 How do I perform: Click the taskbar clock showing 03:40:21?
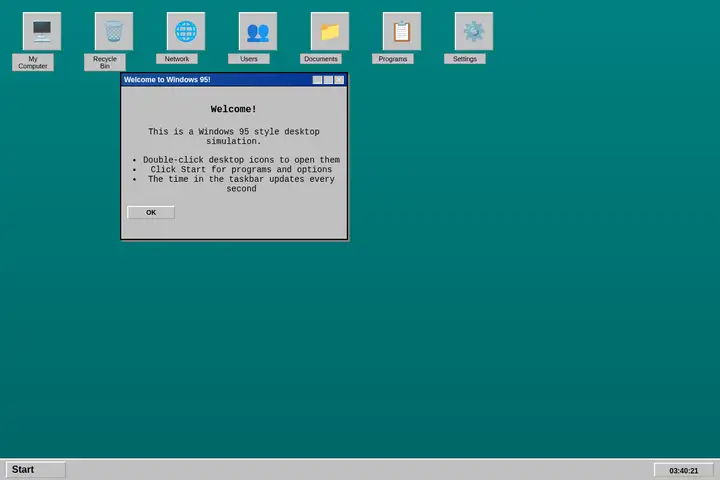(x=683, y=470)
